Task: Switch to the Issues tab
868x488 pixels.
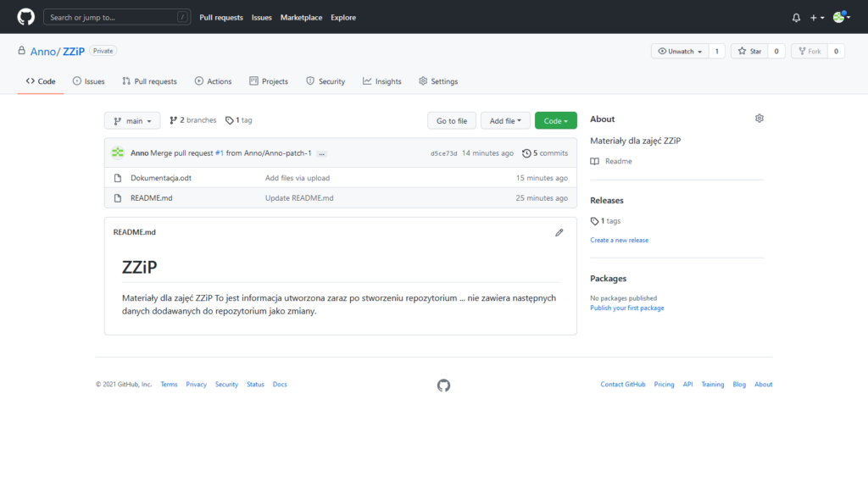Action: pos(89,81)
